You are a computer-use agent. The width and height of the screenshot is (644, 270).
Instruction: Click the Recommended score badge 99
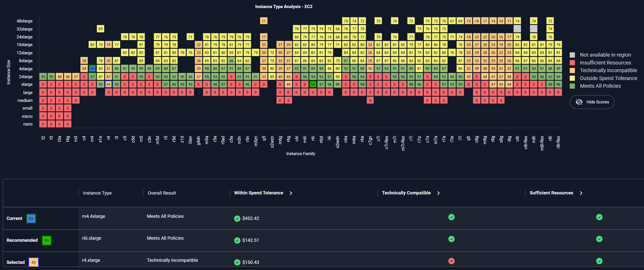point(46,240)
